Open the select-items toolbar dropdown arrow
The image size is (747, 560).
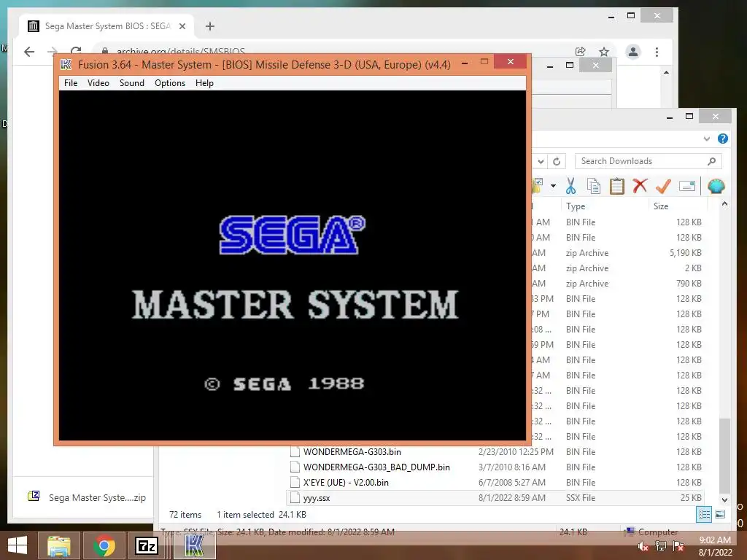553,186
